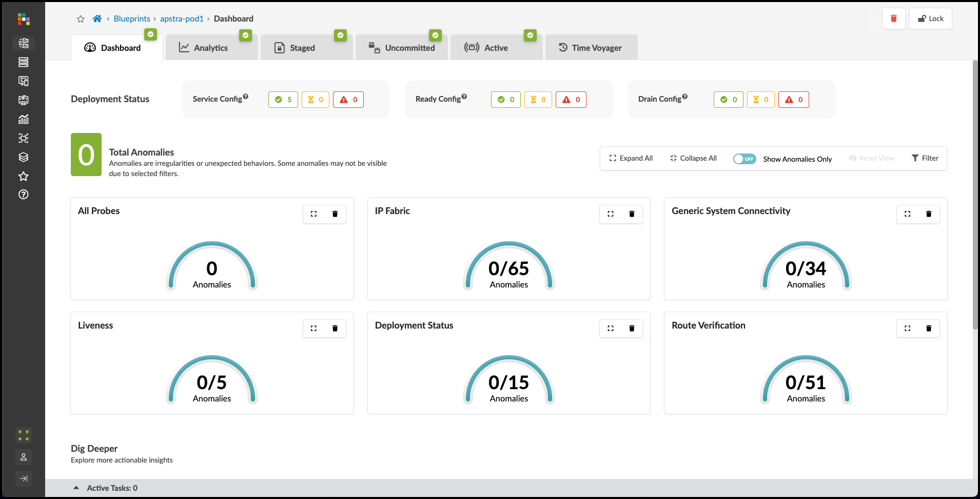
Task: Expand the left sidebar with arrow icon
Action: tap(24, 478)
